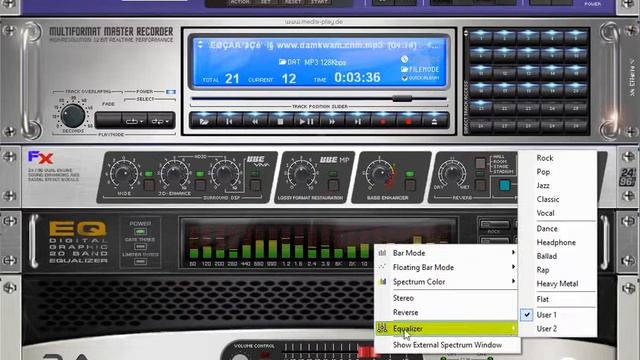
Task: Select the Heavy Metal equalizer preset
Action: (x=558, y=284)
